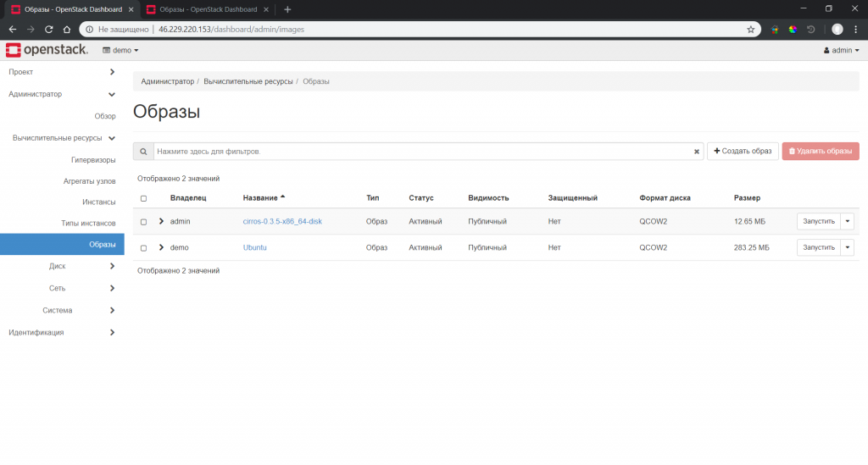Close the first Образы browser tab
The height and width of the screenshot is (465, 868).
(x=131, y=9)
